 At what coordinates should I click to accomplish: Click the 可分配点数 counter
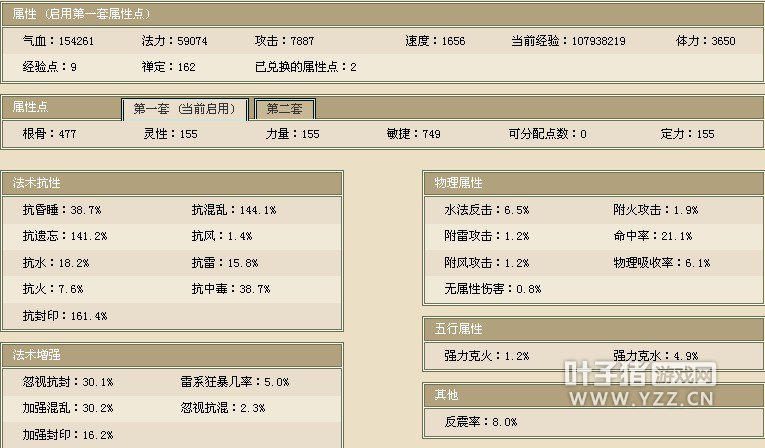547,134
